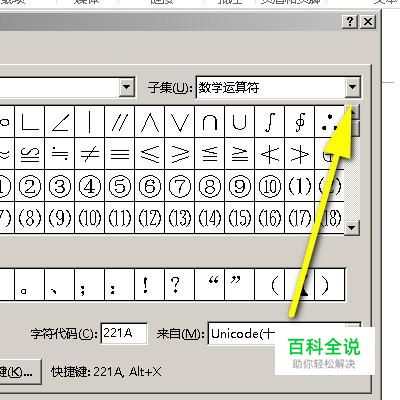Image resolution: width=400 pixels, height=400 pixels.
Task: Select circled number ④ symbol
Action: coord(90,186)
